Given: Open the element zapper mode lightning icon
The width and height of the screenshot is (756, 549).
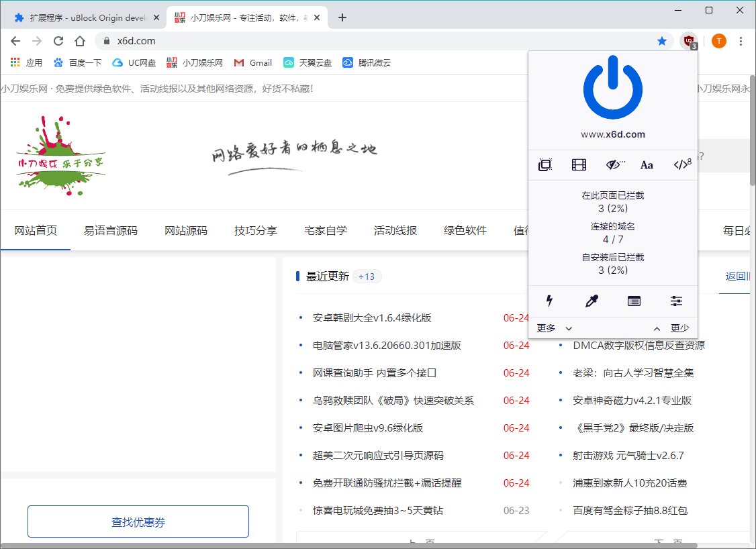Looking at the screenshot, I should tap(549, 301).
